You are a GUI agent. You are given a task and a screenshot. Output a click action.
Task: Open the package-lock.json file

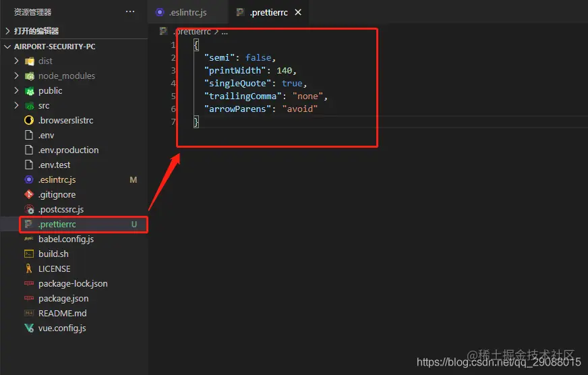(x=73, y=283)
